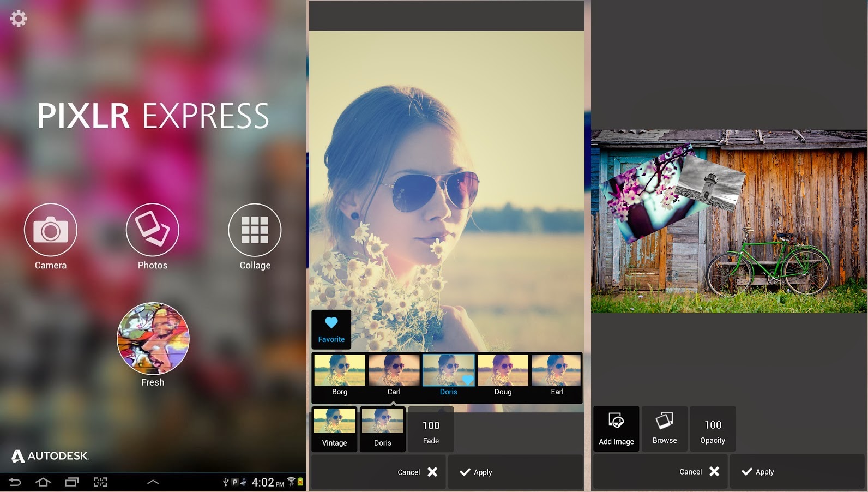Adjust the Fade 100 value control

[431, 431]
